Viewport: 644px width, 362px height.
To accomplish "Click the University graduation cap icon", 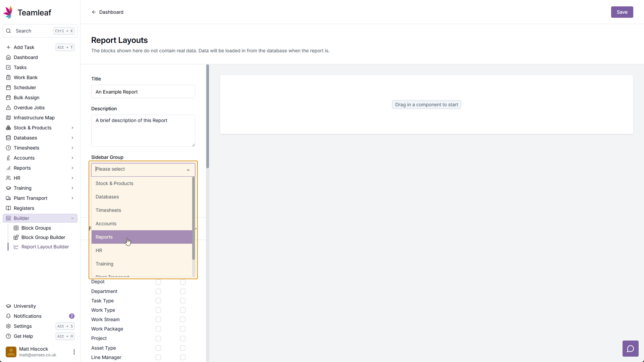I will point(8,306).
